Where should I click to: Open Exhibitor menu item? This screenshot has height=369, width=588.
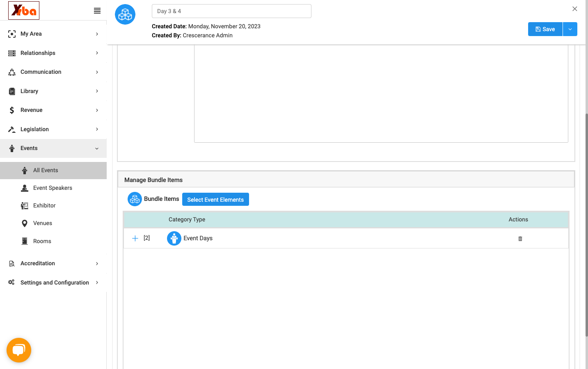(x=53, y=206)
